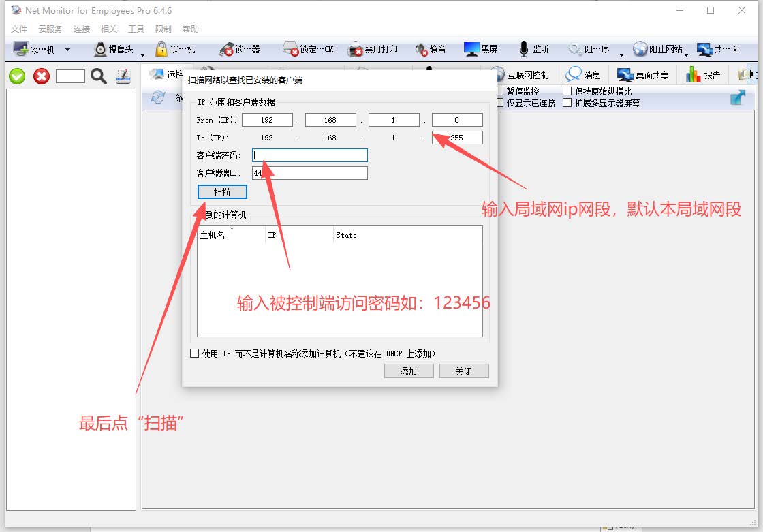The image size is (763, 532).
Task: Click the client password (客户端密码) input field
Action: [310, 155]
